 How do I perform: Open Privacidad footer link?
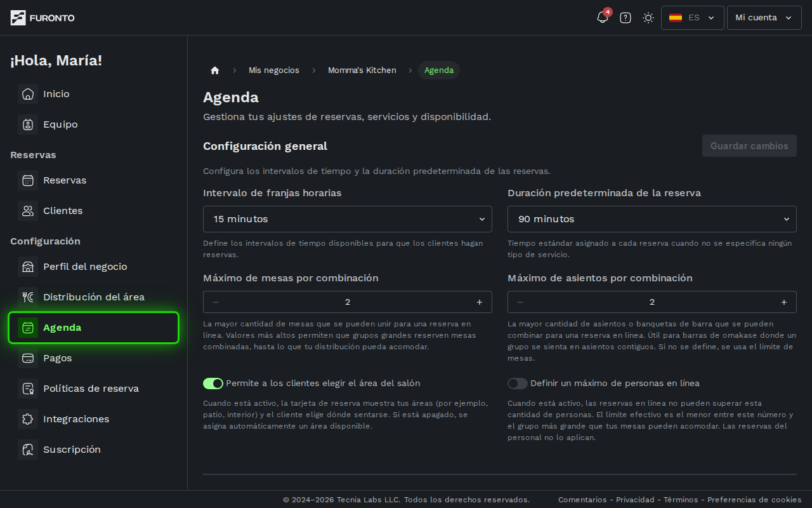[x=634, y=500]
